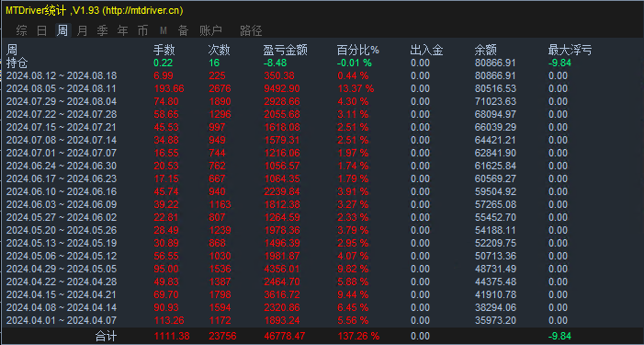Select the M tab
The height and width of the screenshot is (345, 644).
pos(164,30)
